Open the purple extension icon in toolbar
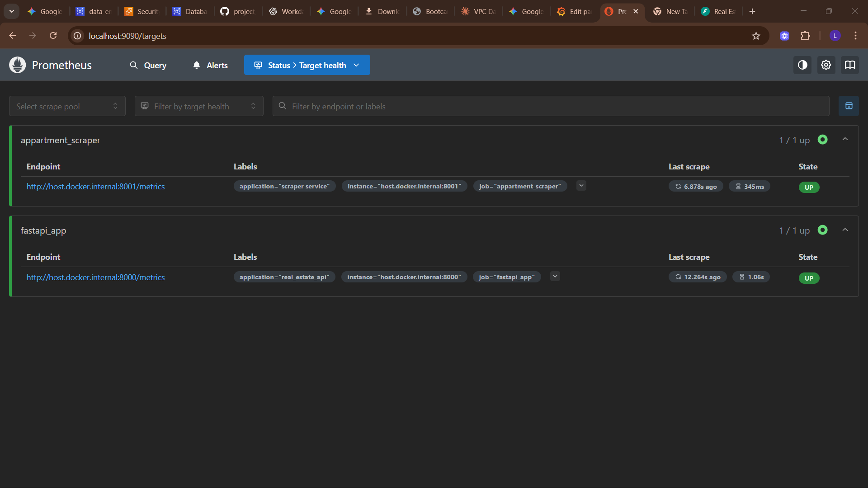 [x=784, y=36]
